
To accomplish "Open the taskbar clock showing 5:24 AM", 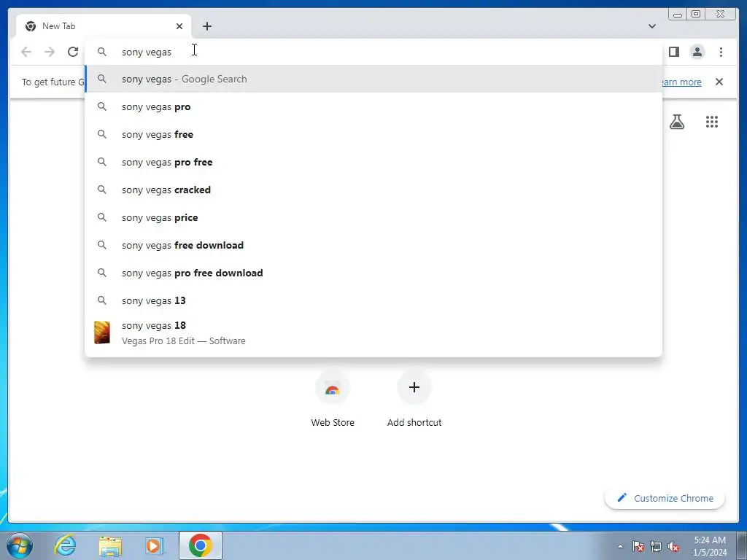I will click(710, 546).
